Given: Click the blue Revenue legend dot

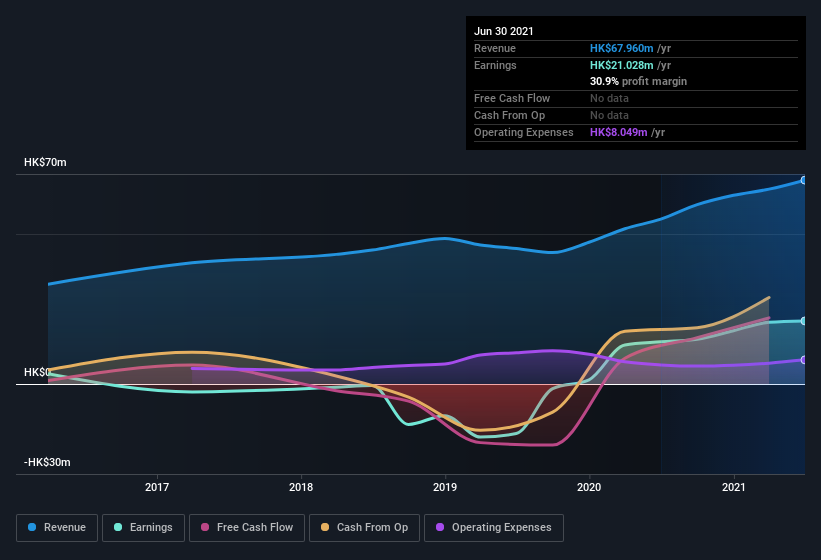Looking at the screenshot, I should 32,527.
